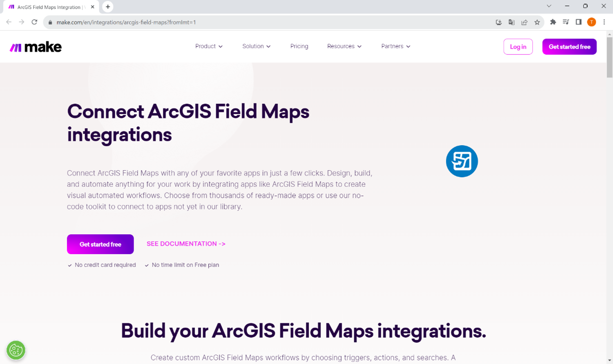Expand the Solution dropdown menu
The height and width of the screenshot is (364, 613).
tap(256, 46)
